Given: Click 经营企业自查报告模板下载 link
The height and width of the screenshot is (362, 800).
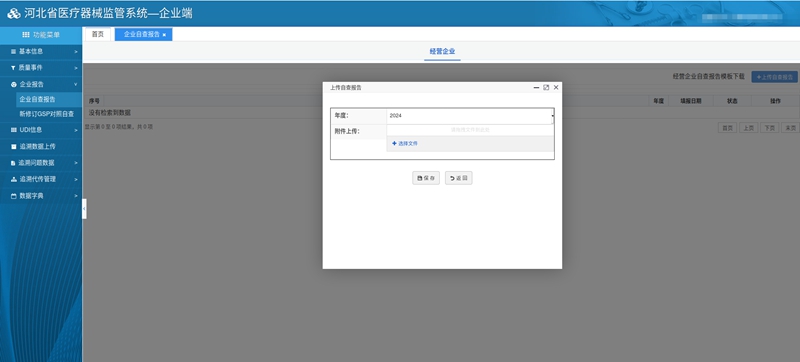Looking at the screenshot, I should pyautogui.click(x=709, y=76).
